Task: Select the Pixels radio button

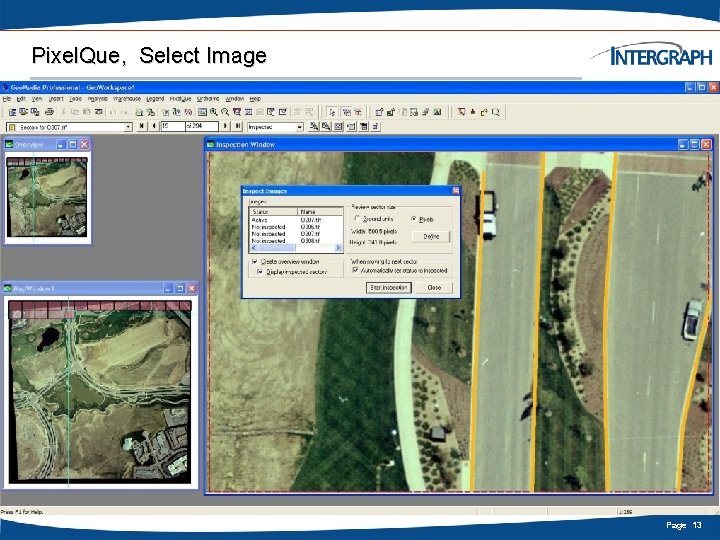Action: (414, 219)
